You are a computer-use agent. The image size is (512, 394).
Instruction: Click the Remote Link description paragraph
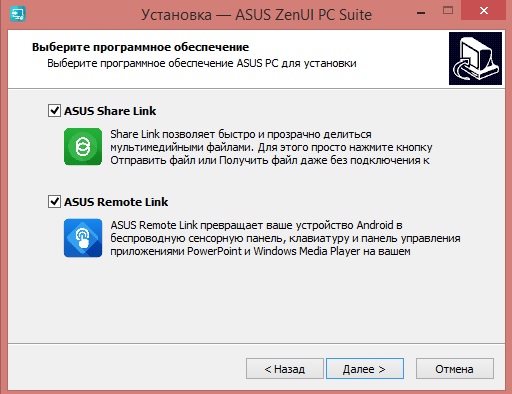[x=285, y=238]
